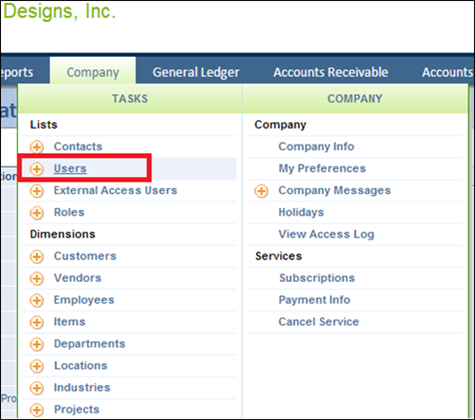Click plus icon beside Industries
The height and width of the screenshot is (420, 475).
[x=37, y=388]
